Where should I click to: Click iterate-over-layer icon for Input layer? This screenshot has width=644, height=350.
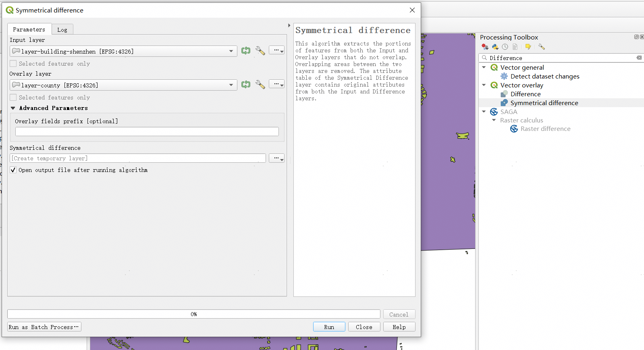pyautogui.click(x=245, y=51)
